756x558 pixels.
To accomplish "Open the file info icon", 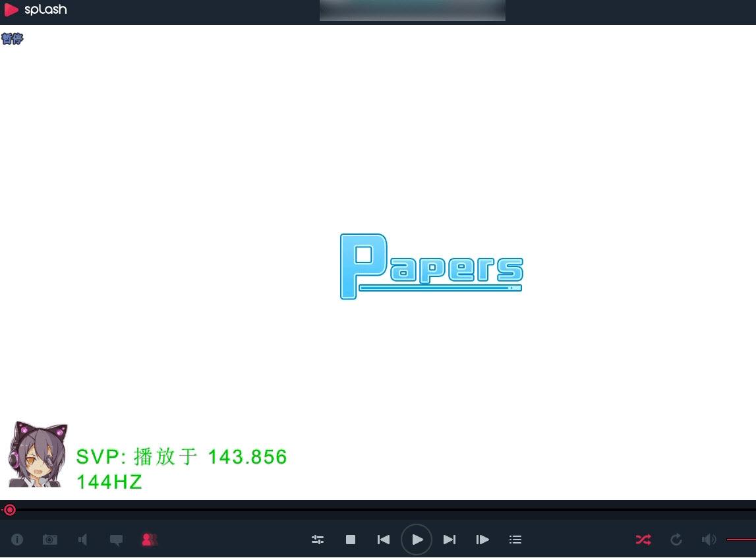I will click(17, 539).
